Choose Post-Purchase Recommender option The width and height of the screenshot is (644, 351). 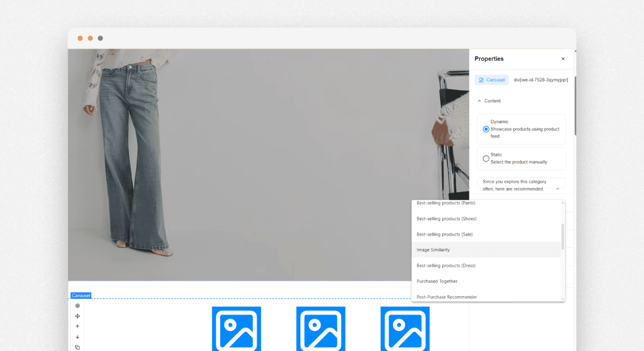point(486,297)
